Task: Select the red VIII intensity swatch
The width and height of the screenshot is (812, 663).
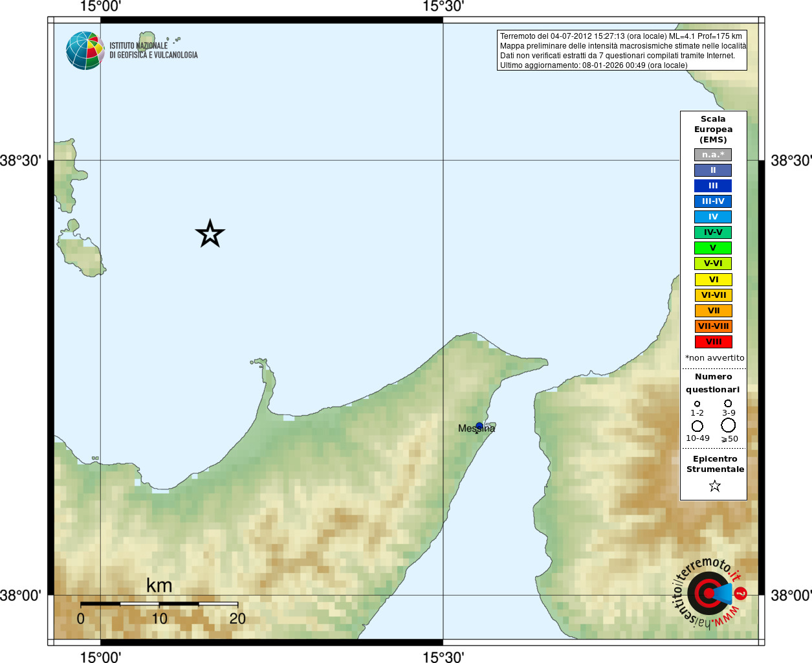Action: [714, 342]
